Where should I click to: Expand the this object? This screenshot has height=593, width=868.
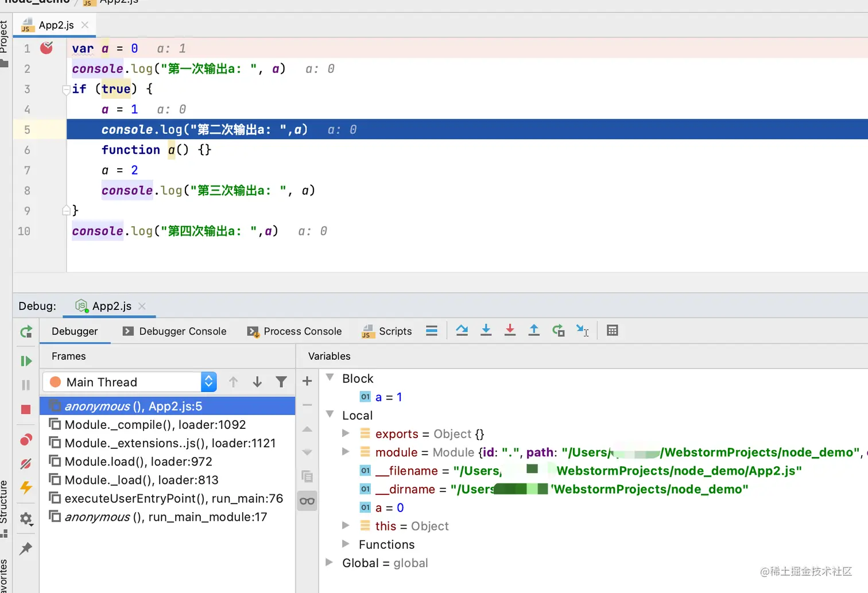pos(346,525)
